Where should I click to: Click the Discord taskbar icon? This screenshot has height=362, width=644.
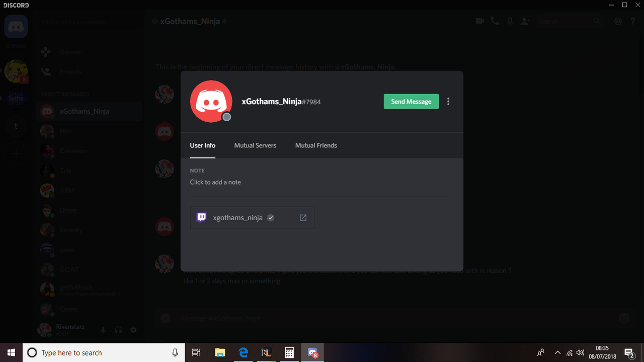(x=312, y=352)
